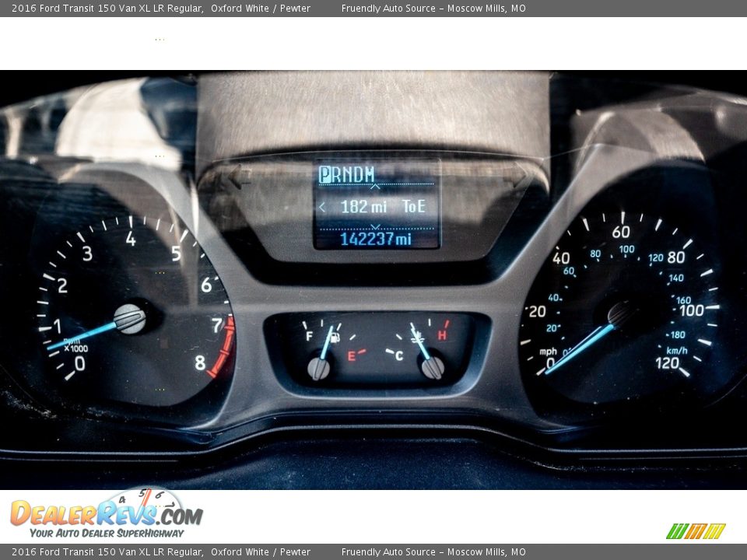
Task: Click the number 4 on the tachometer
Action: (x=131, y=239)
